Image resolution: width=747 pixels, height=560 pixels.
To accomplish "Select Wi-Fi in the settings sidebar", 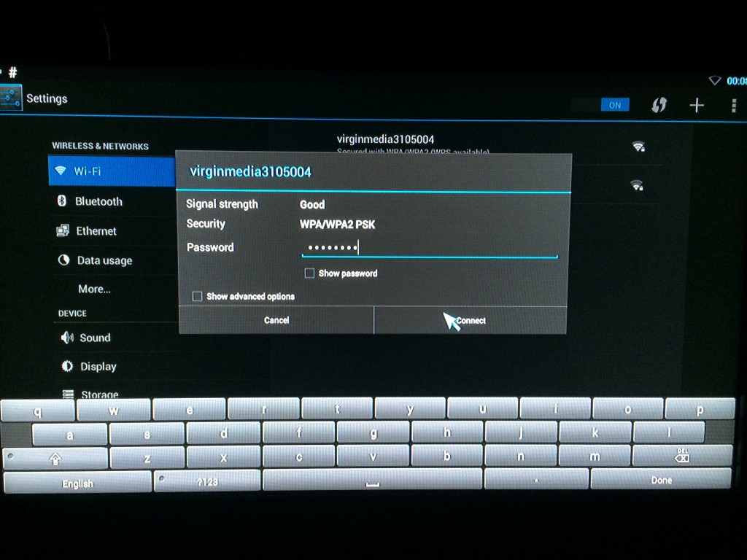I will pos(112,171).
